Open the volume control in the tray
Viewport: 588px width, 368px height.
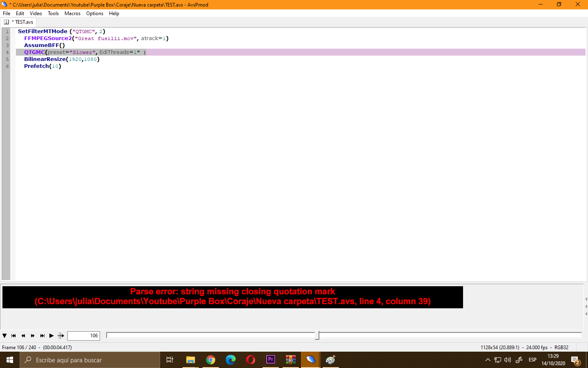pyautogui.click(x=508, y=360)
